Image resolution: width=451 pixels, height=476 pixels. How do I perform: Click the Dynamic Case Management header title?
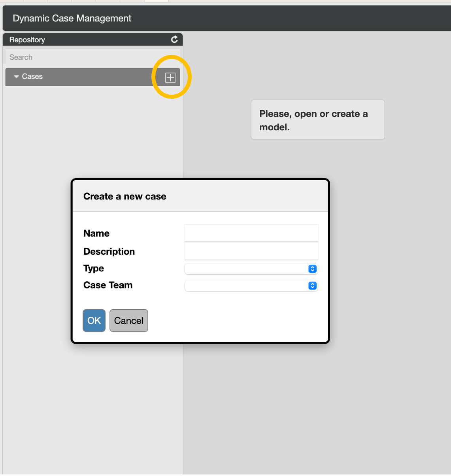pyautogui.click(x=72, y=19)
